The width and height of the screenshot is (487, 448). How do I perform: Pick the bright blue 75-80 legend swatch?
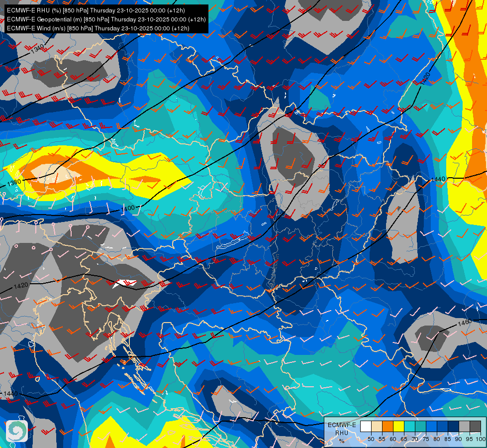[431, 426]
